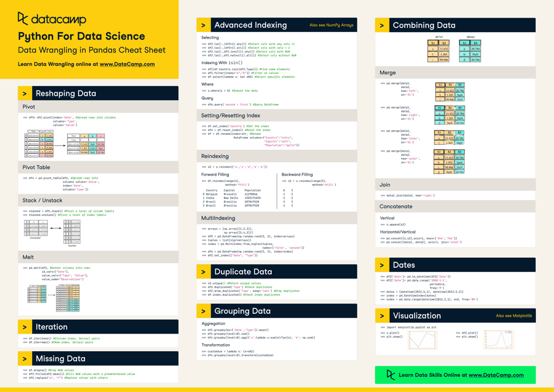Select the Setting/Resetting Index heading
The image size is (554, 392).
pyautogui.click(x=231, y=116)
